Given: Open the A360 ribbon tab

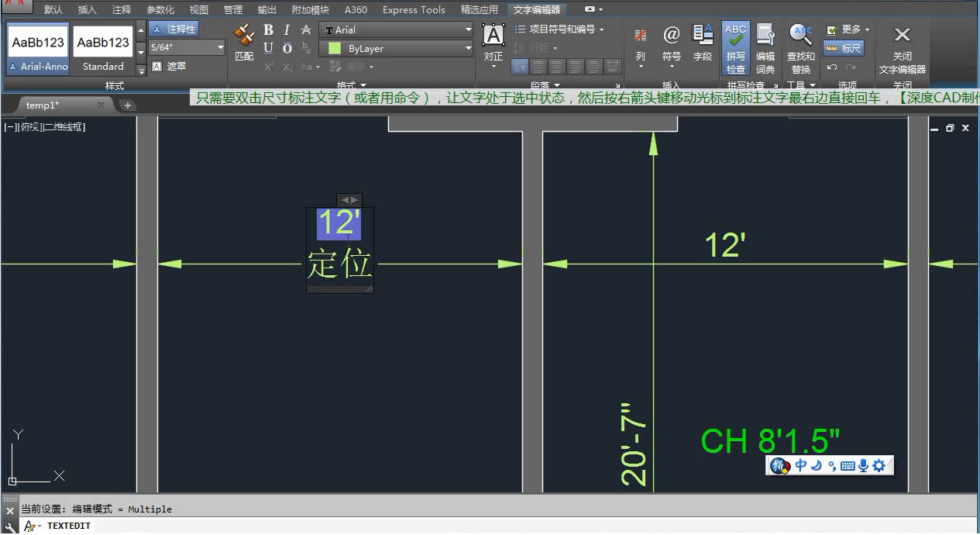Looking at the screenshot, I should 356,10.
